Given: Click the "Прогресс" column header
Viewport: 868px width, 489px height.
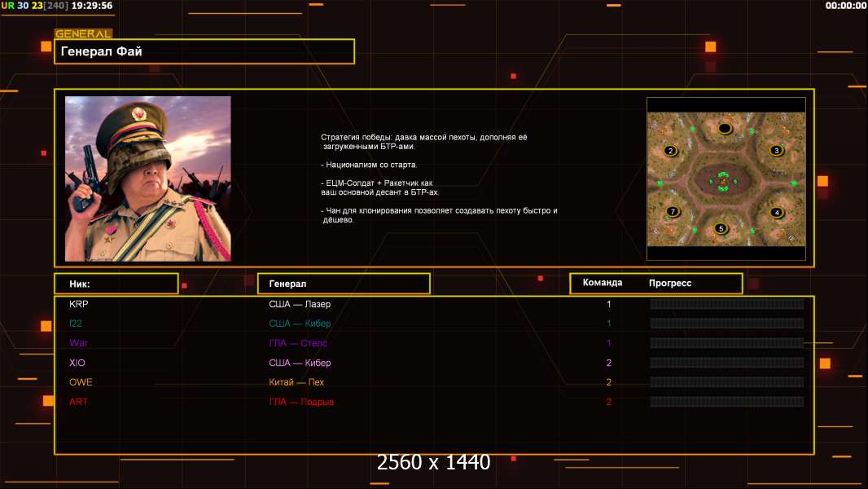Looking at the screenshot, I should point(670,283).
